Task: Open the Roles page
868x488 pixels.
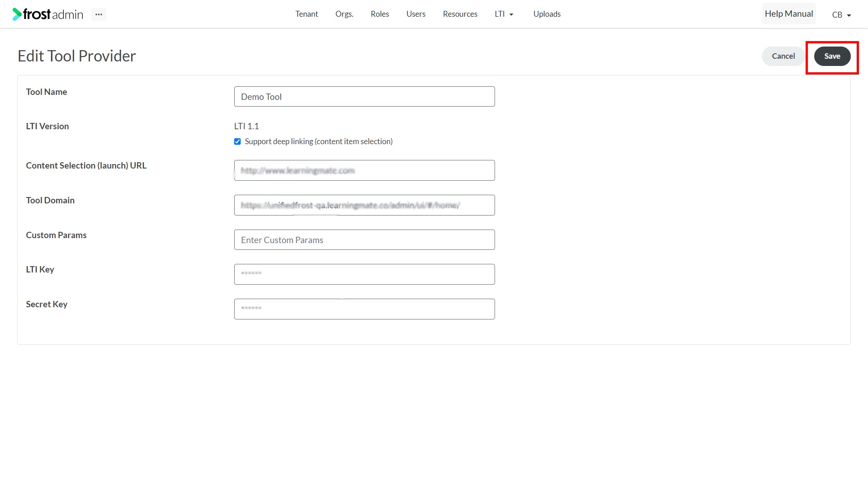Action: [380, 14]
